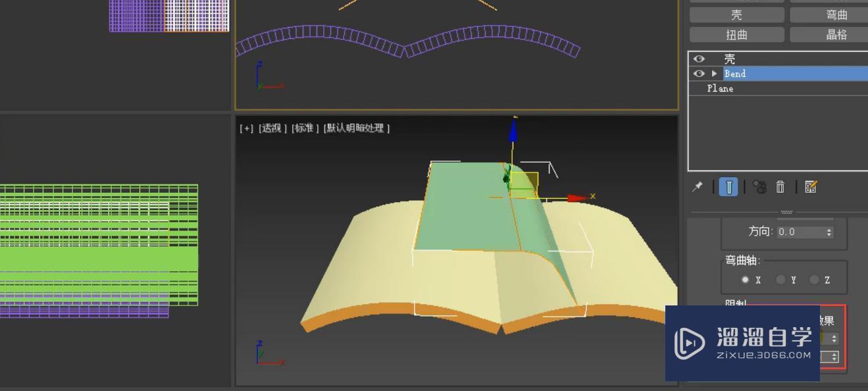Click the upper limit spinner arrows
This screenshot has height=391, width=868.
click(x=834, y=338)
